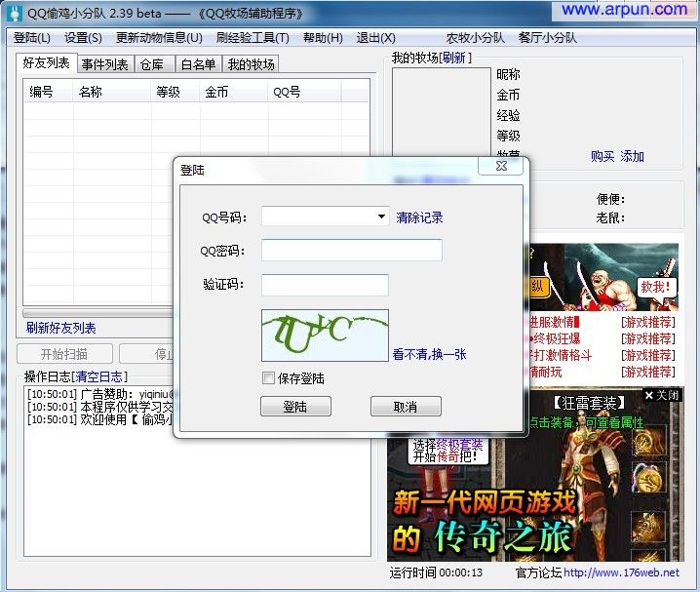The image size is (700, 592).
Task: Click the 看不清,换一张 link
Action: [x=430, y=354]
